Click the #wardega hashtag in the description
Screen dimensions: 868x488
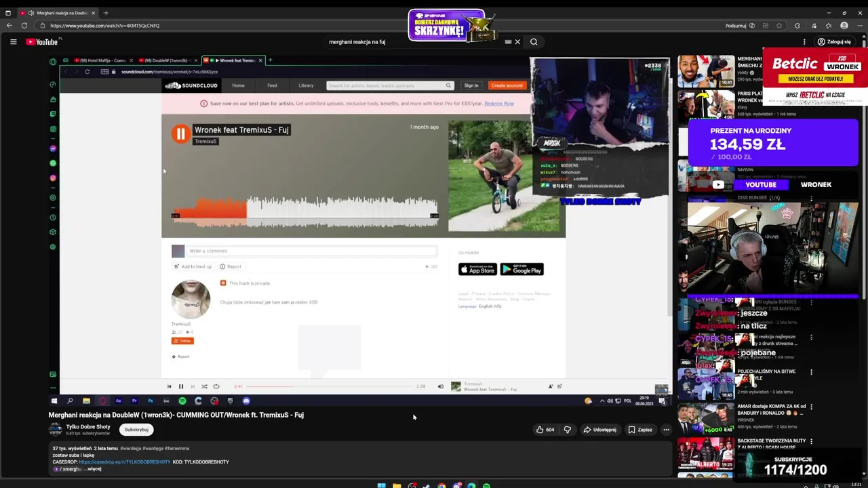[x=131, y=449]
